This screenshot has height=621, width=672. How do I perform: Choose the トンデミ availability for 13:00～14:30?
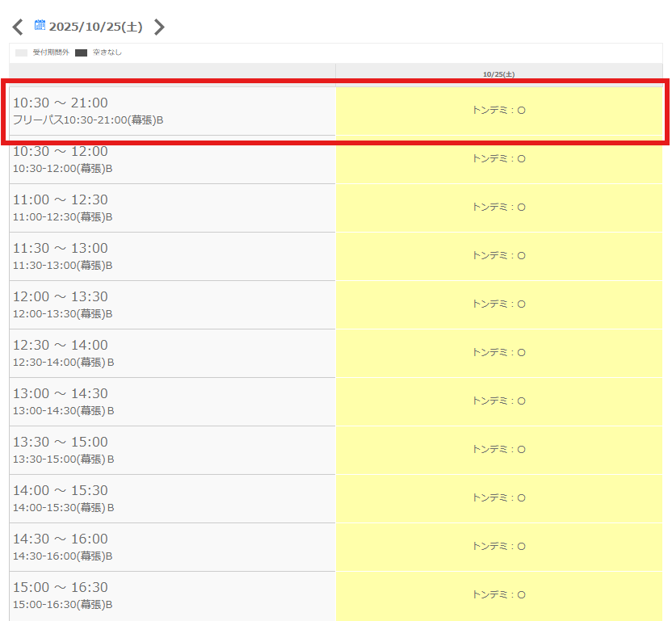point(498,401)
